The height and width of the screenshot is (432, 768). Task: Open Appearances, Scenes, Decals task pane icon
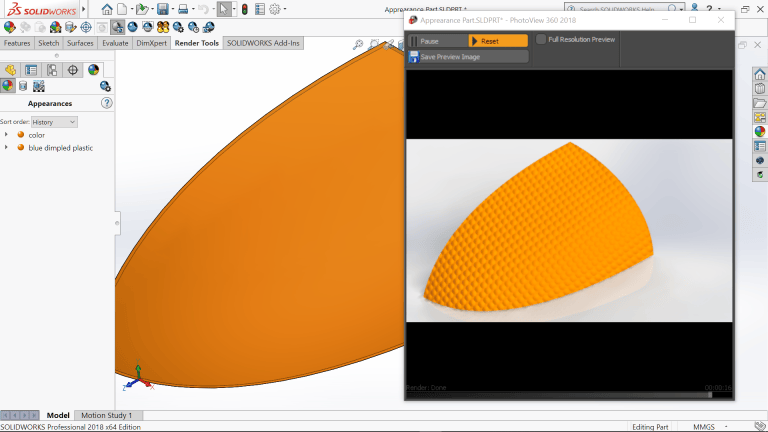coord(760,132)
